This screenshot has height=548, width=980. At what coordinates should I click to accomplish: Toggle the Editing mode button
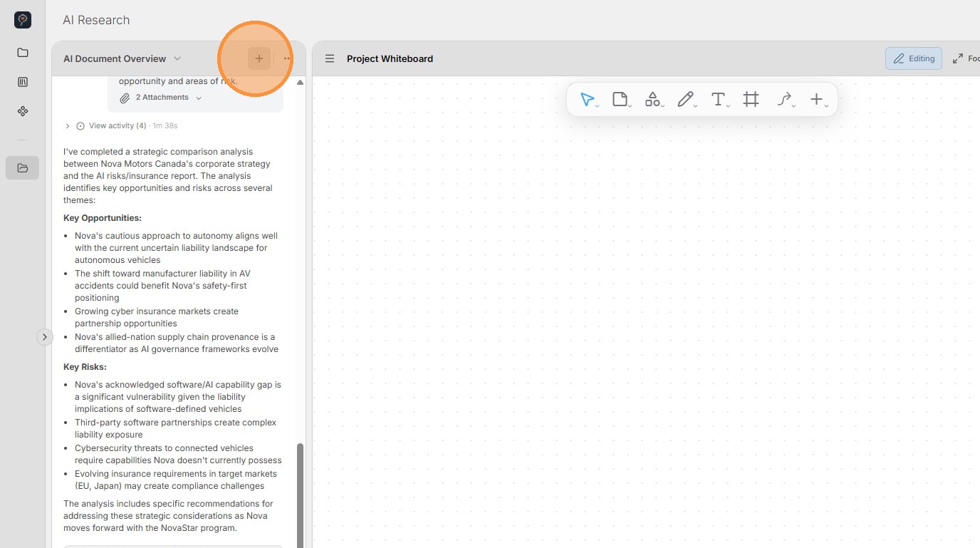point(914,58)
